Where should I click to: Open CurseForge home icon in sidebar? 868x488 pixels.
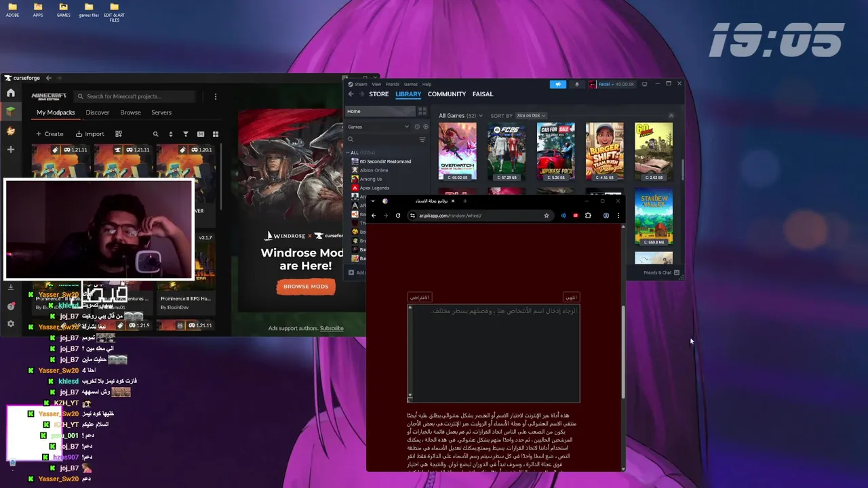tap(11, 93)
